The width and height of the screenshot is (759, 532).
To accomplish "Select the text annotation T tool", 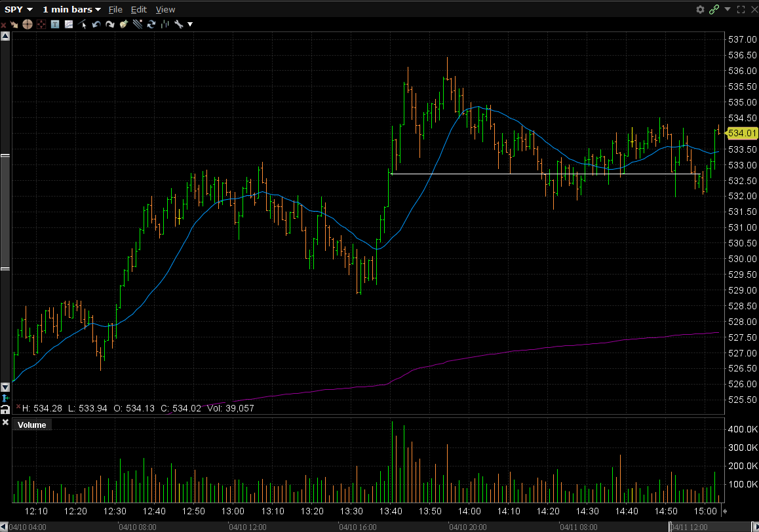I will tap(55, 24).
